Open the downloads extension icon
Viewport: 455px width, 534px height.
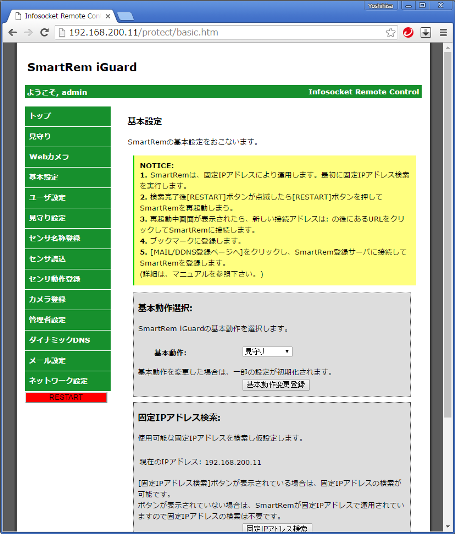coord(425,32)
